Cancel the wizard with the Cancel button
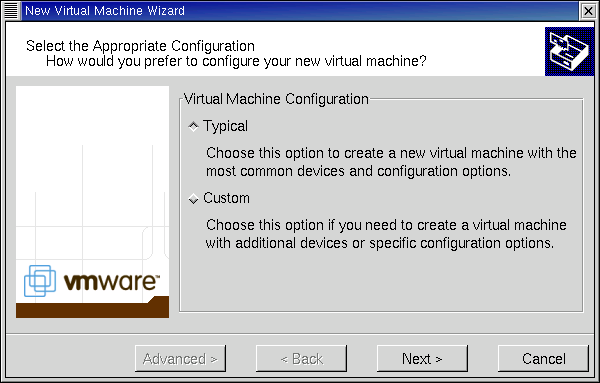 (x=543, y=359)
